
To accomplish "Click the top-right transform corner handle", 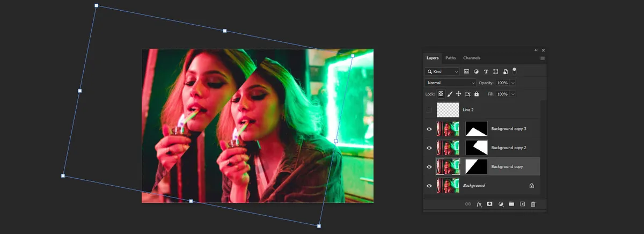I will click(x=353, y=55).
